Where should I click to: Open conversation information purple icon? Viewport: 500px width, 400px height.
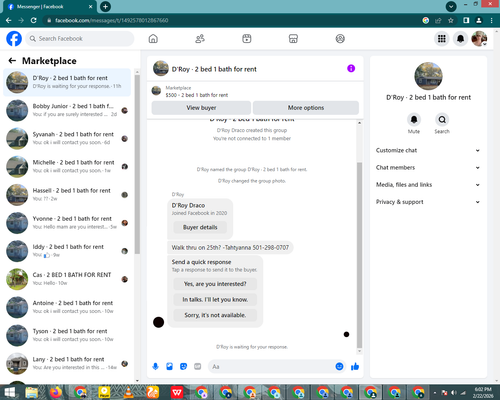(x=351, y=68)
